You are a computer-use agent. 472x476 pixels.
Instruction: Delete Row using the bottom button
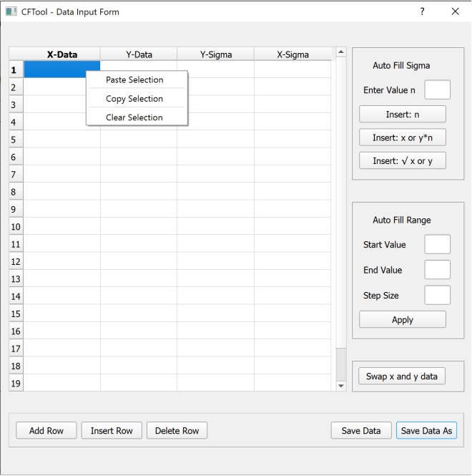(x=177, y=430)
